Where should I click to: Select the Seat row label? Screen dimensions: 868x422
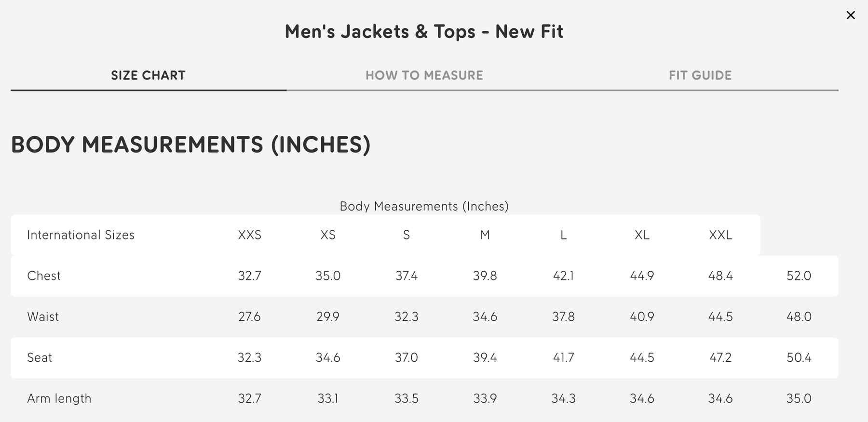point(40,358)
